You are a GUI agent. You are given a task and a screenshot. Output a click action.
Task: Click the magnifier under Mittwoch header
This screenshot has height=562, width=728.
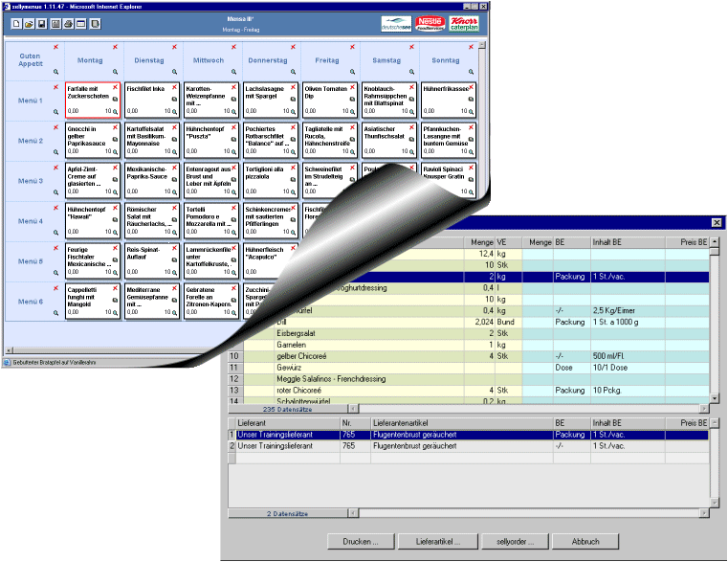[x=234, y=72]
